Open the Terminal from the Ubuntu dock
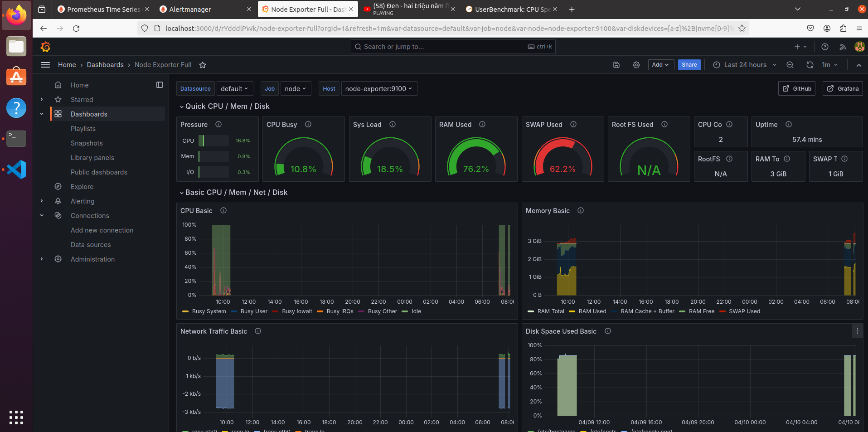 [x=16, y=139]
